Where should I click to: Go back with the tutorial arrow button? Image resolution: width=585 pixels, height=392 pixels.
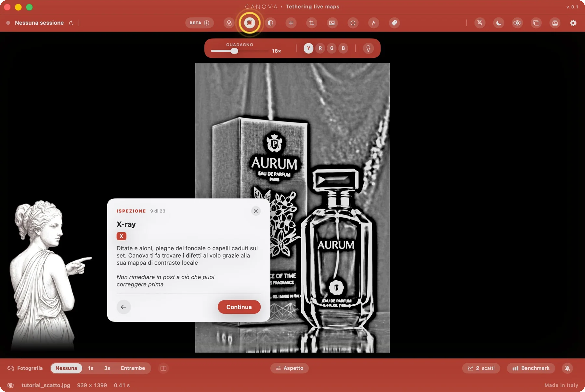tap(123, 307)
